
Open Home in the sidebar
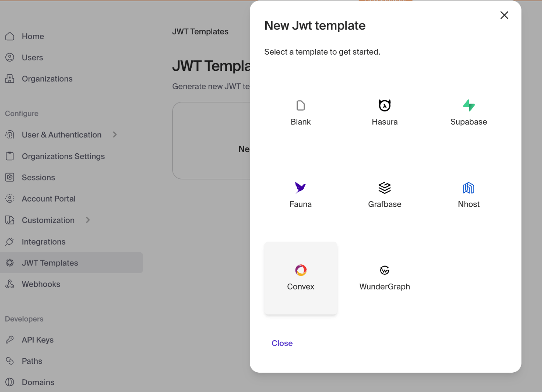[33, 36]
